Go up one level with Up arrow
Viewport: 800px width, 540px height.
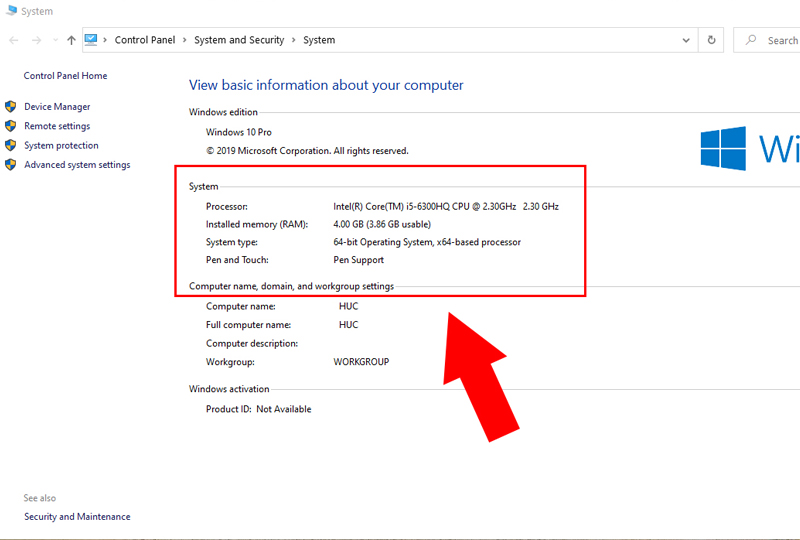coord(71,40)
